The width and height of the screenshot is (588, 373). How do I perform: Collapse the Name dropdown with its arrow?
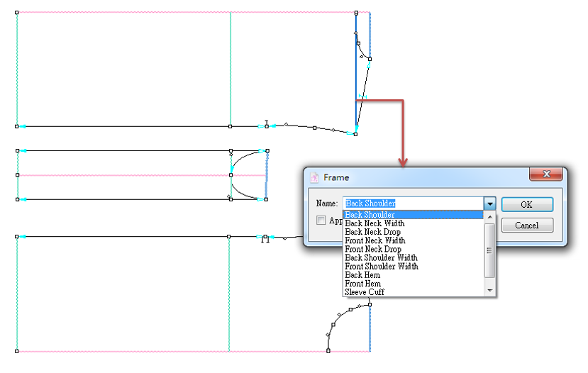489,204
